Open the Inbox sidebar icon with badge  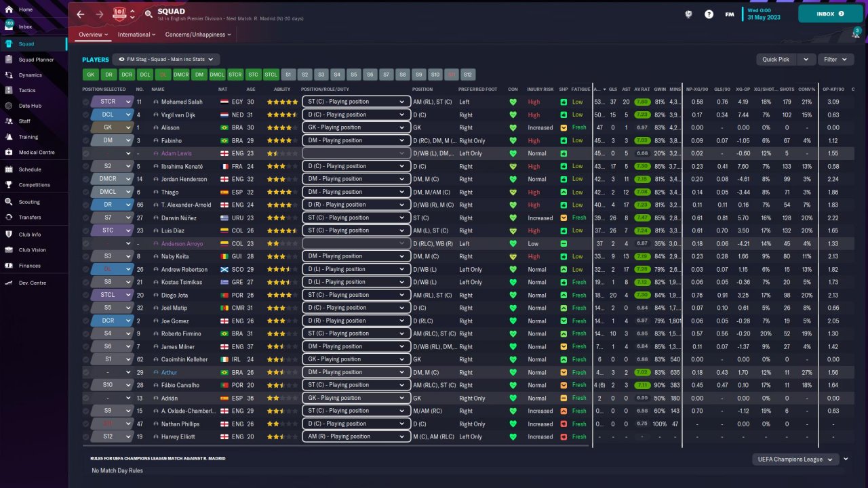[x=9, y=26]
